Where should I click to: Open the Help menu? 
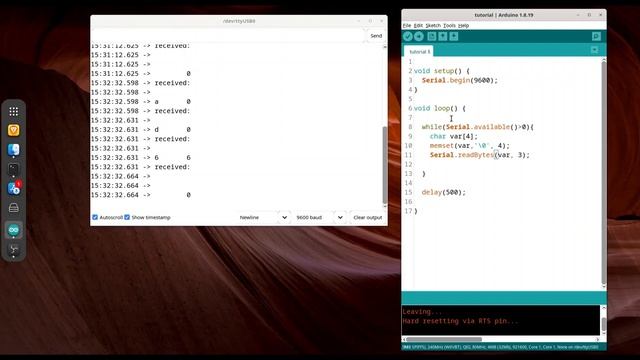point(463,25)
